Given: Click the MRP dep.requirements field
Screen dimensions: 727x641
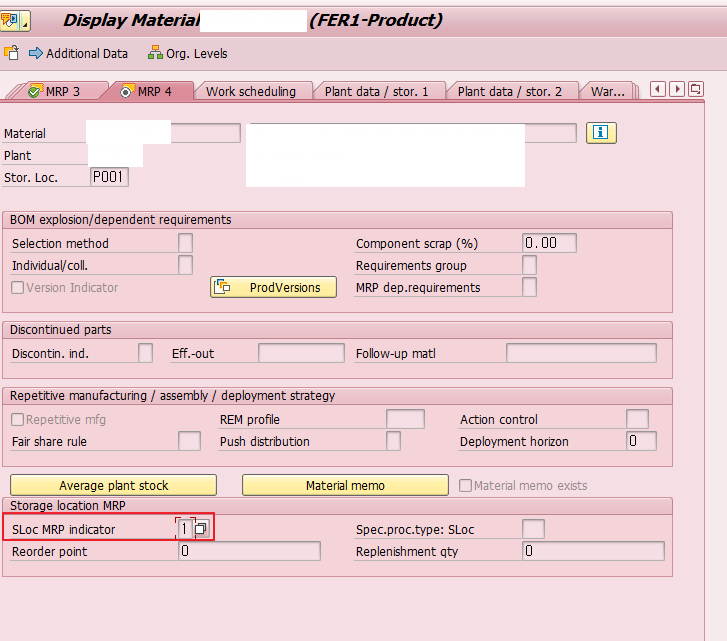Looking at the screenshot, I should click(529, 287).
